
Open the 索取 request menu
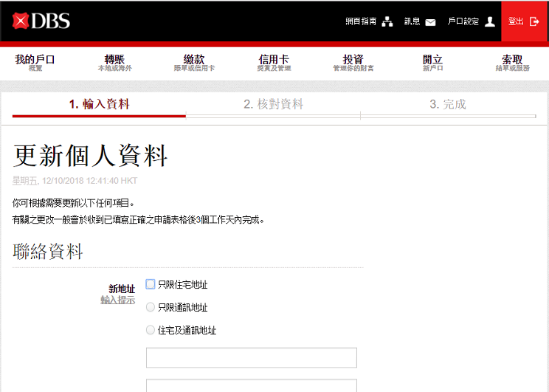(512, 63)
